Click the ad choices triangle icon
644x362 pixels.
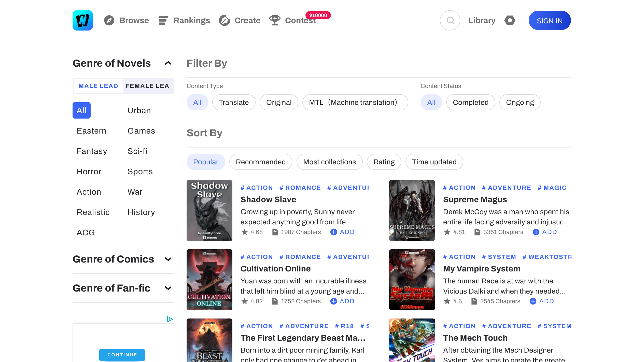coord(170,319)
